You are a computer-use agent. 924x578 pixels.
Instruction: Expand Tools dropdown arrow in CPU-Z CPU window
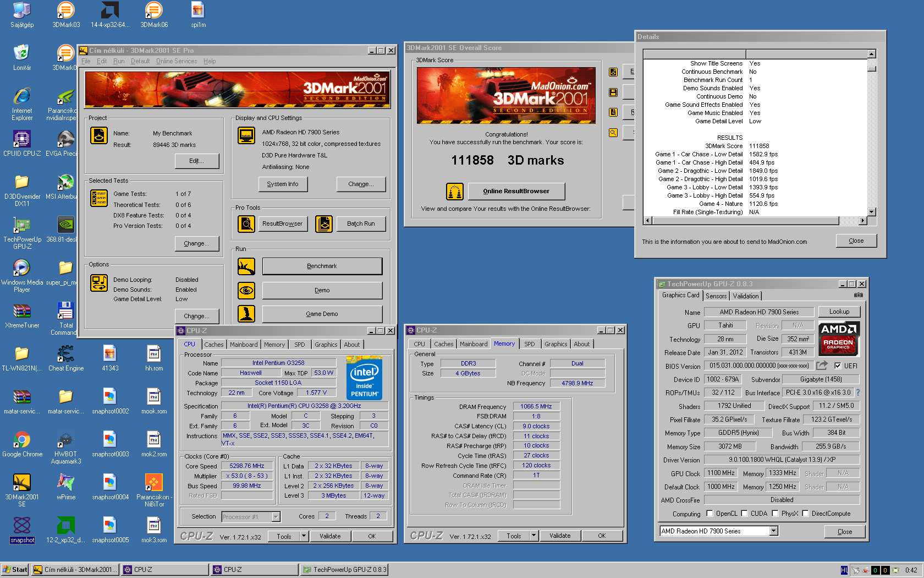pos(304,536)
